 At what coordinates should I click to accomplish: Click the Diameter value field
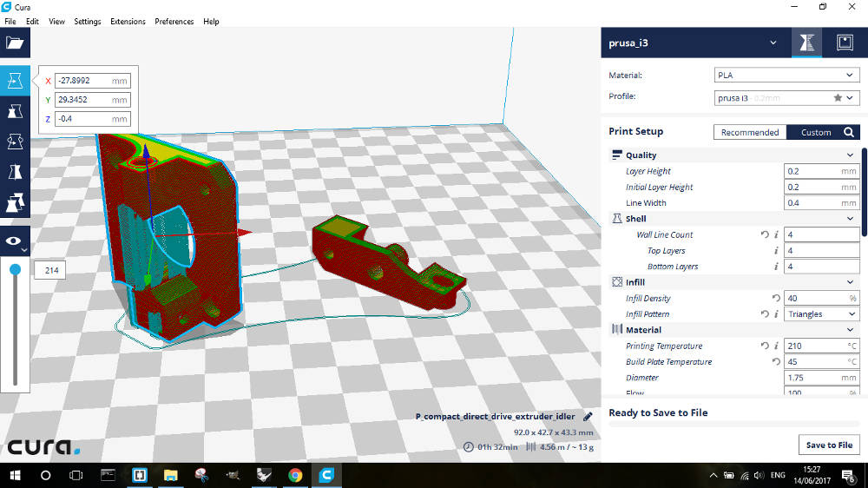click(x=821, y=378)
